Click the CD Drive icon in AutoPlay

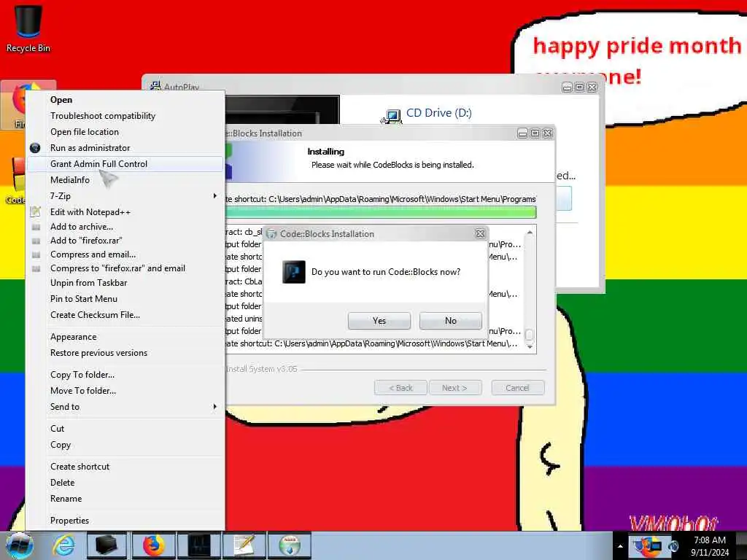pos(391,116)
